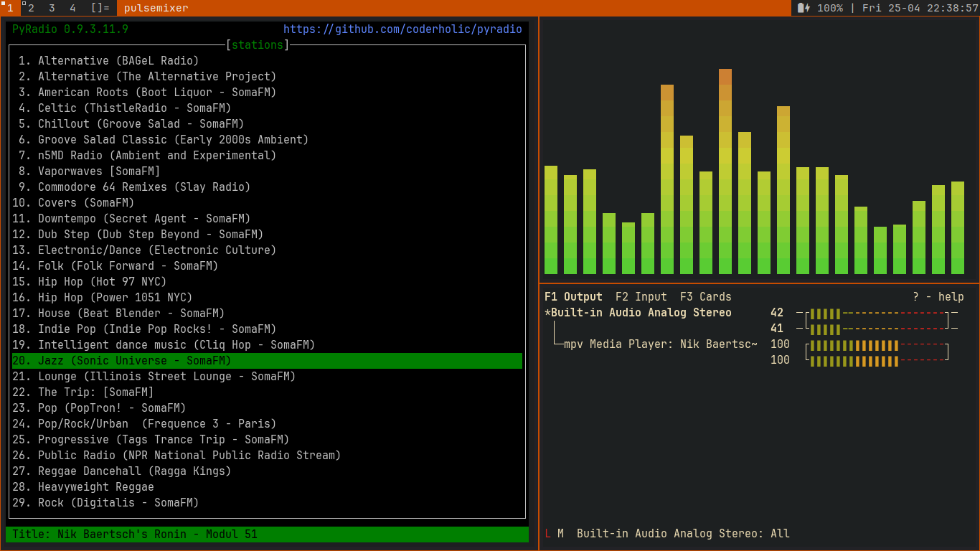Open the github.com/coderholic/pyradio link
This screenshot has height=551, width=980.
(x=402, y=29)
